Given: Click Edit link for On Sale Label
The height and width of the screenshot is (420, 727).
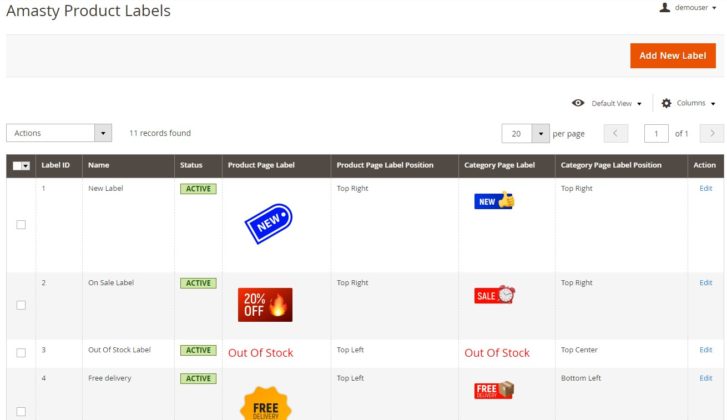Looking at the screenshot, I should 706,283.
